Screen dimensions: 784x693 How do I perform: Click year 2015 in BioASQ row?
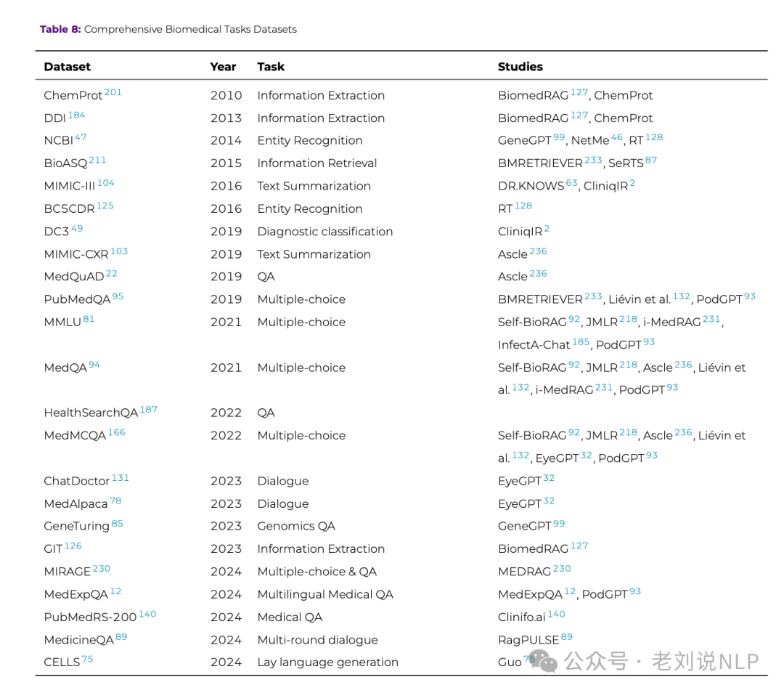[x=226, y=163]
